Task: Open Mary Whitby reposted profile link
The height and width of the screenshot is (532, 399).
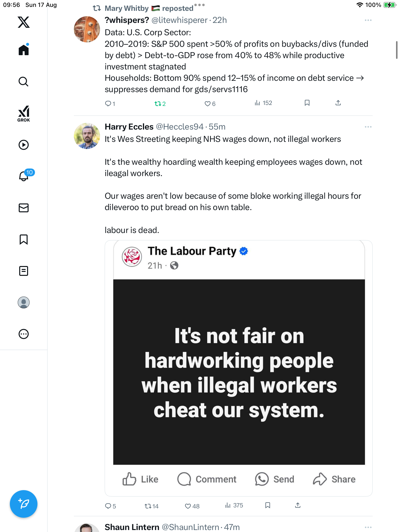Action: coord(127,8)
